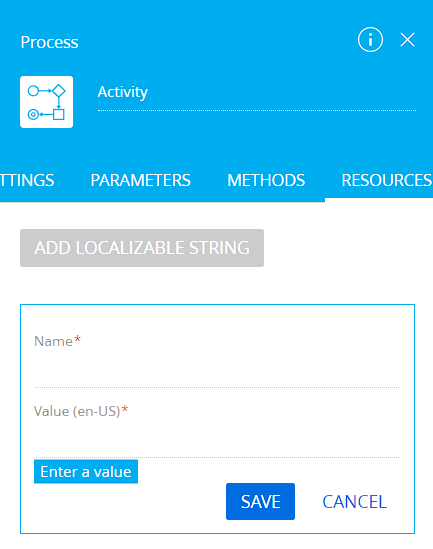
Task: Click the red asterisk beside Name
Action: pyautogui.click(x=77, y=339)
